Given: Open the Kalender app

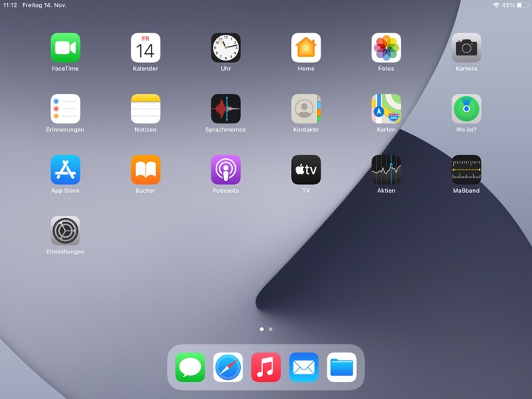Looking at the screenshot, I should point(146,47).
